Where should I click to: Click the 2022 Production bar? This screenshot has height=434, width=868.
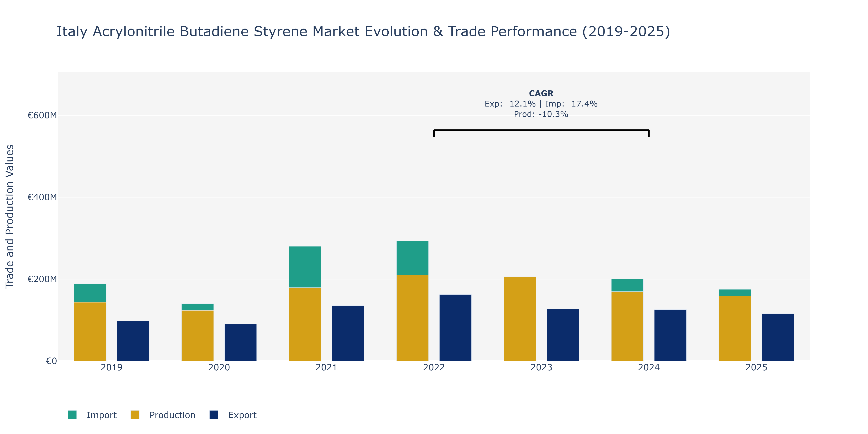(412, 318)
